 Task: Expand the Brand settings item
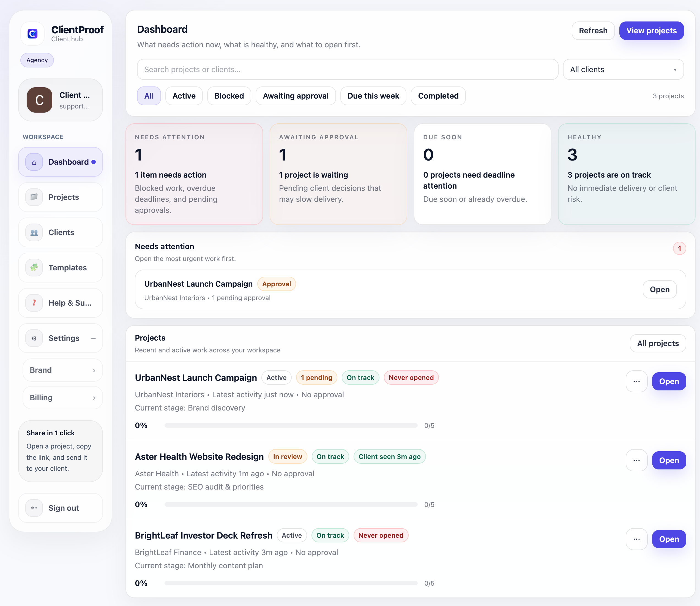[62, 370]
